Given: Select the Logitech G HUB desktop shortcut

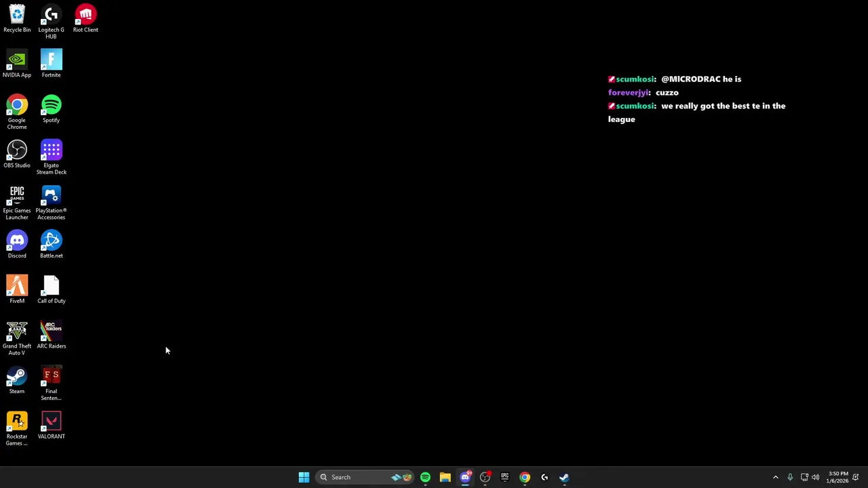Looking at the screenshot, I should point(51,22).
